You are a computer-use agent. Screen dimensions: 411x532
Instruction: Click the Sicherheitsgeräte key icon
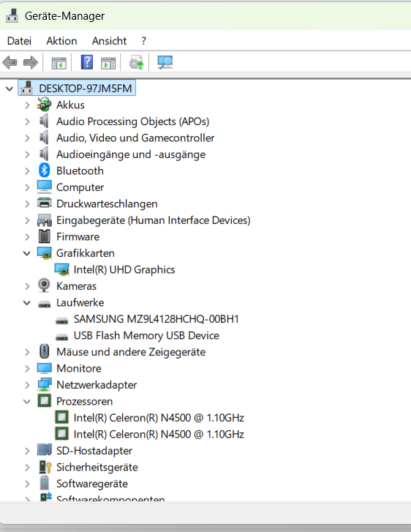click(x=45, y=467)
